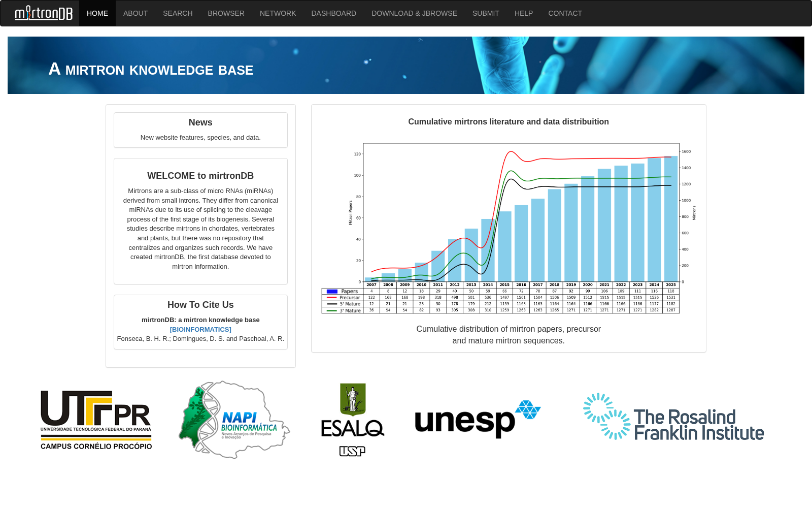
Task: Open DOWNLOAD & JBROWSE in the navbar
Action: click(x=414, y=13)
